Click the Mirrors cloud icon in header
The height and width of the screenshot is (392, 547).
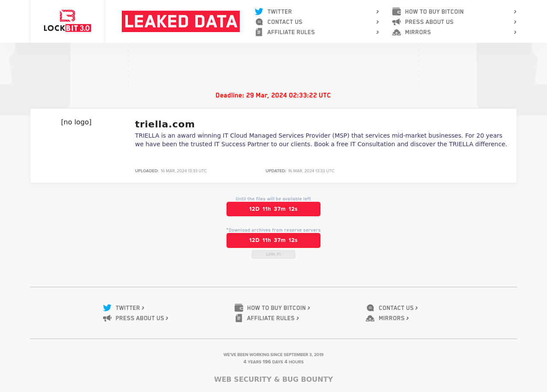(397, 32)
